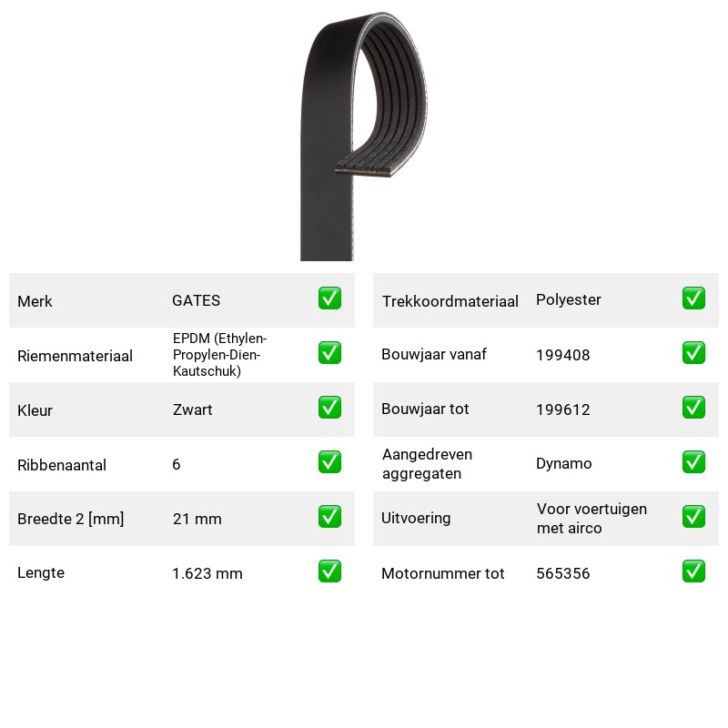This screenshot has width=728, height=728.
Task: Click the checkmark for Ribbenaantal 6
Action: [329, 462]
